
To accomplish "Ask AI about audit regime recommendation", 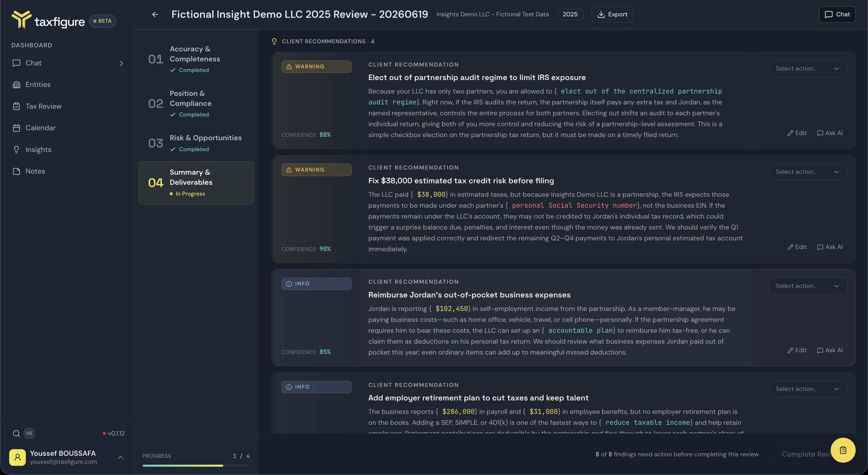I will click(830, 133).
